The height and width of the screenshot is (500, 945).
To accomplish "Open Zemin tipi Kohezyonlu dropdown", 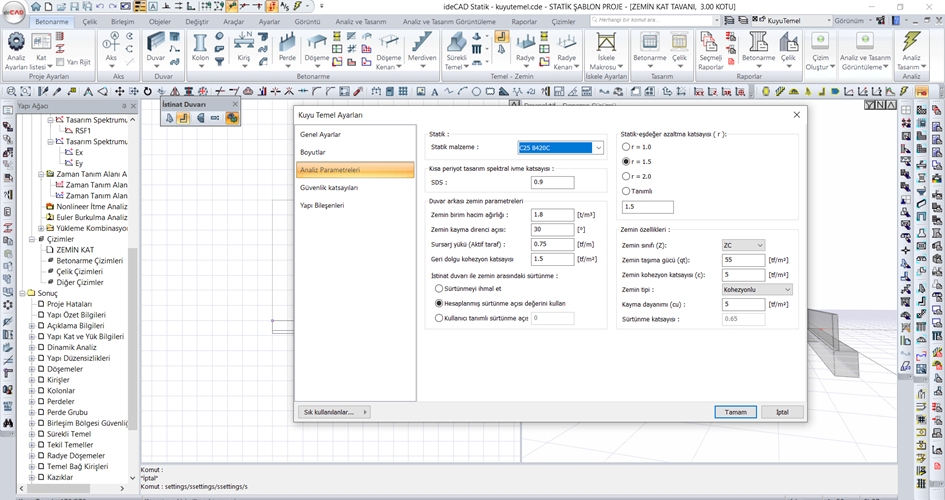I will coord(757,289).
